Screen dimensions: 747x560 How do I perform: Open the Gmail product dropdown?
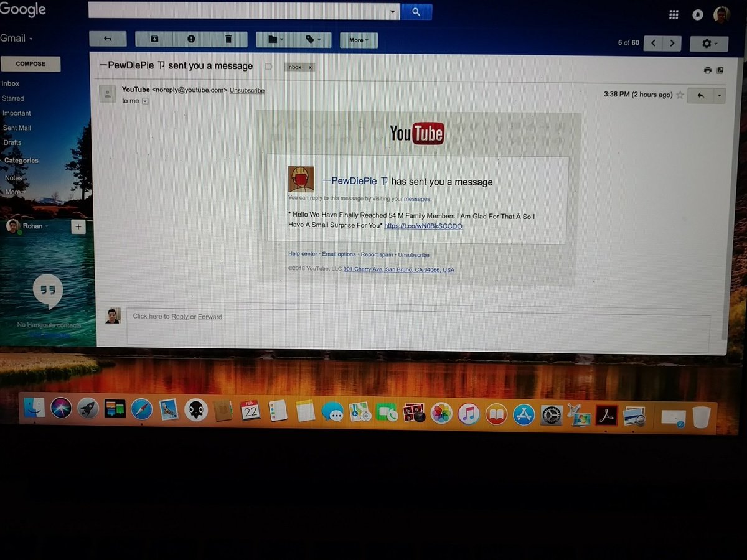point(16,38)
